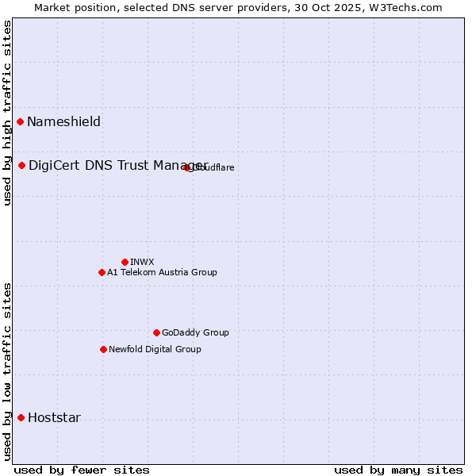
Task: Click the chart title mentioning W3Techs.com
Action: [238, 7]
